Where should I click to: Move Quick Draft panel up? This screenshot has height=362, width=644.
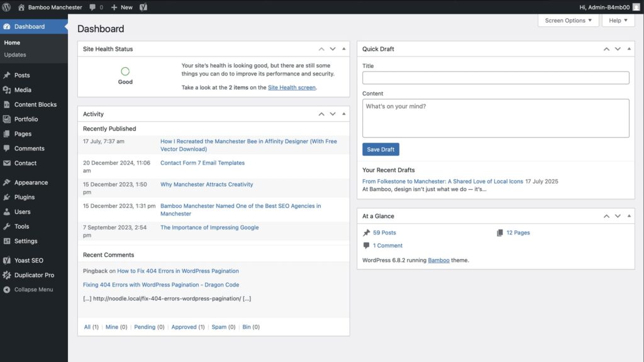point(606,49)
